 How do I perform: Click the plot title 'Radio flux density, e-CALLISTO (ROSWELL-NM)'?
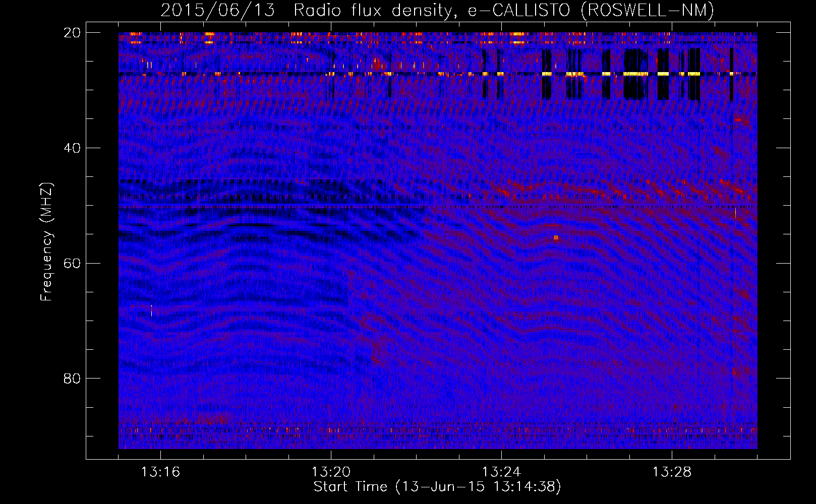click(504, 10)
